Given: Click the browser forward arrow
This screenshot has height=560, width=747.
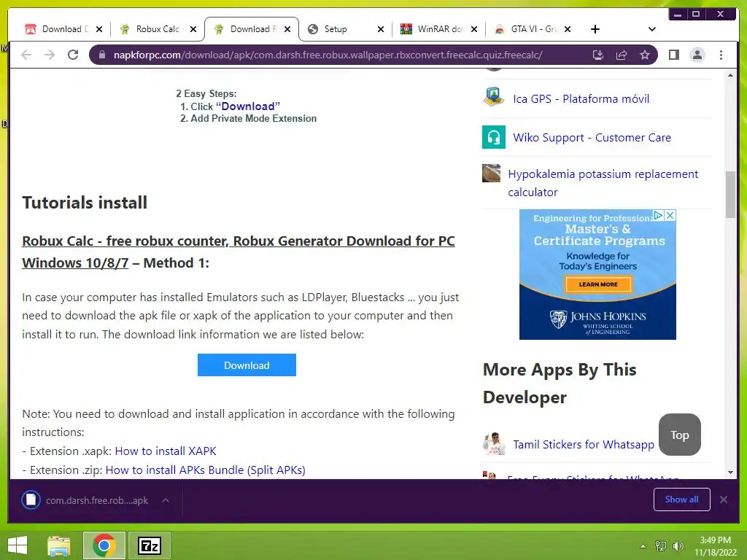Looking at the screenshot, I should coord(50,55).
